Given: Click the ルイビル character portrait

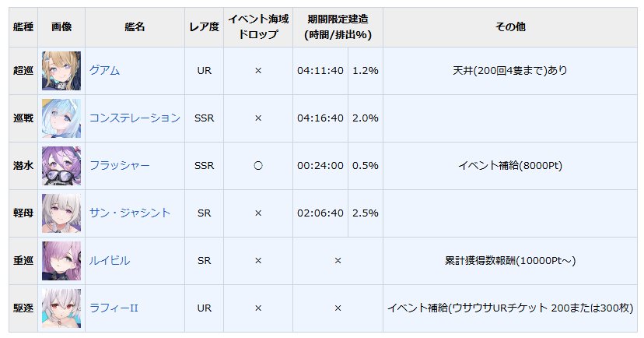Looking at the screenshot, I should 61,261.
